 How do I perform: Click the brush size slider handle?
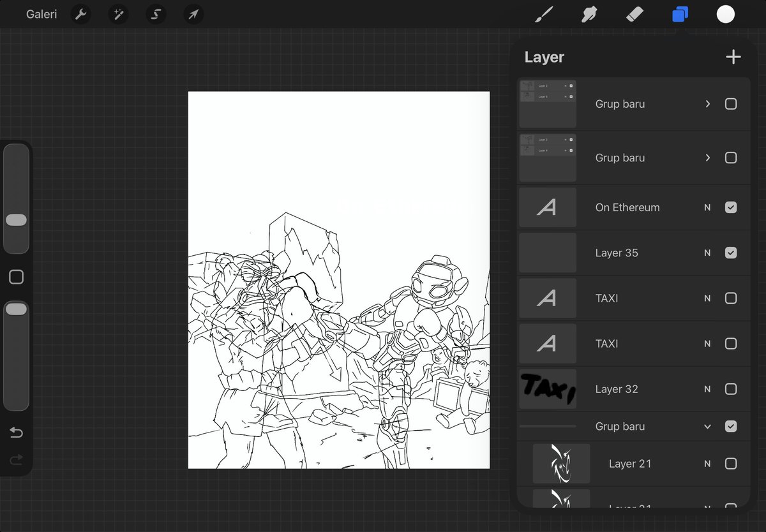tap(16, 220)
